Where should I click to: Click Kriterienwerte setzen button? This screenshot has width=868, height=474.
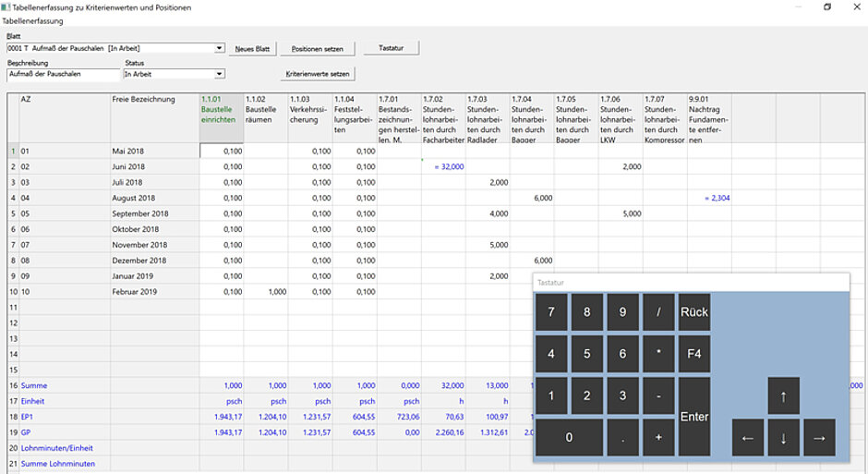point(318,73)
